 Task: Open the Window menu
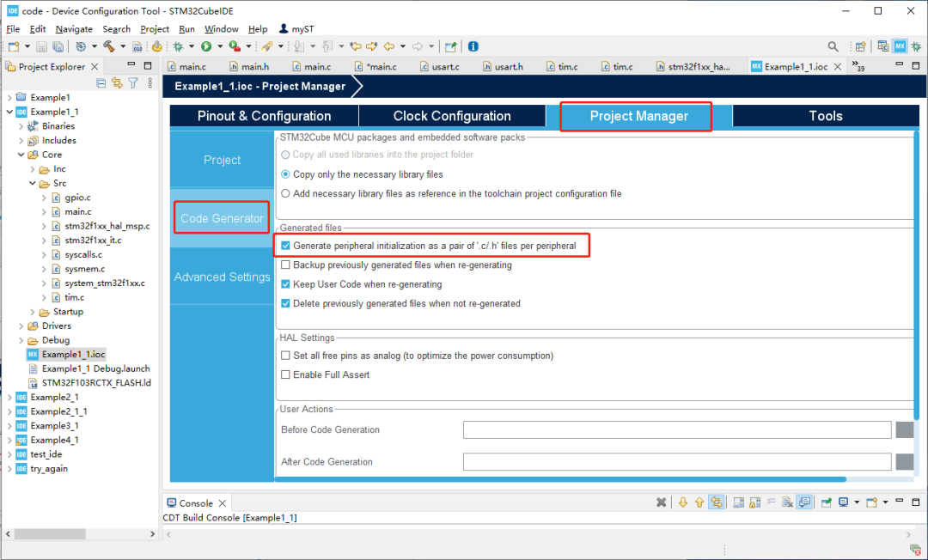tap(222, 29)
